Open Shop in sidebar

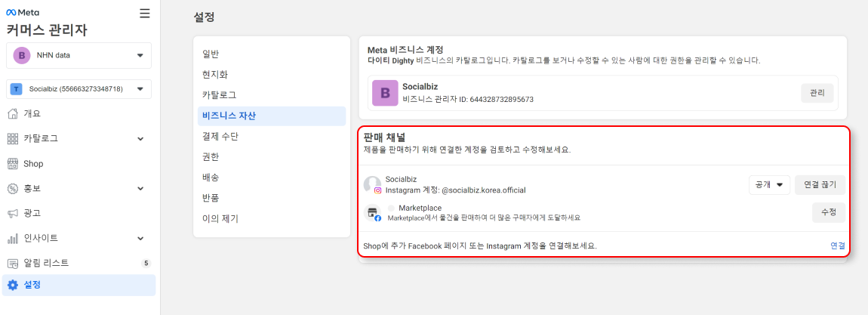78,164
